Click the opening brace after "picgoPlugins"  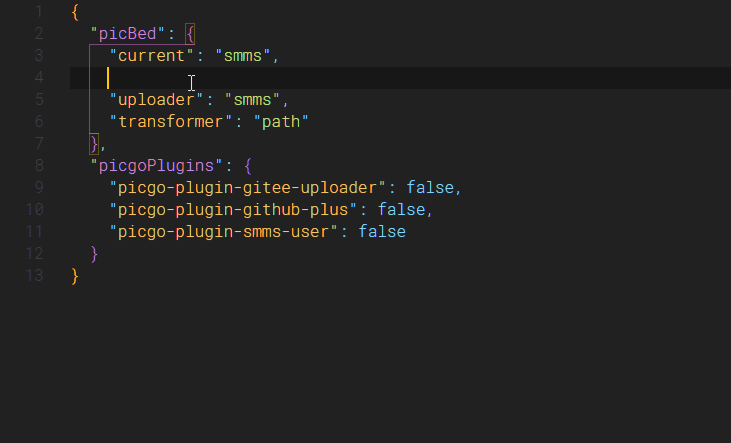(x=248, y=166)
